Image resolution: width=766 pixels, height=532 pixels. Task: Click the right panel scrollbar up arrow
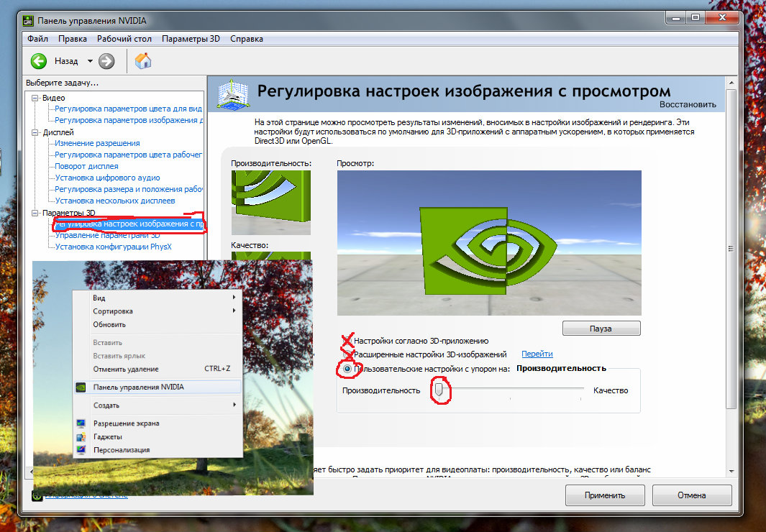(731, 83)
